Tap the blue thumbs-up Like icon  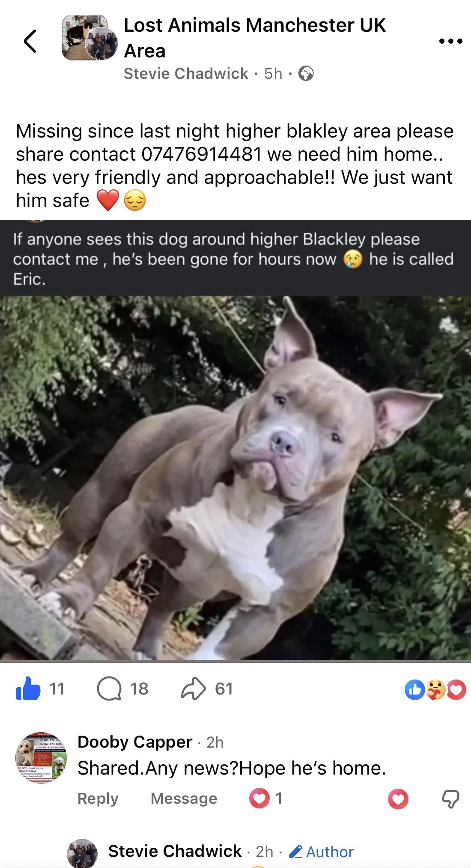pyautogui.click(x=28, y=689)
